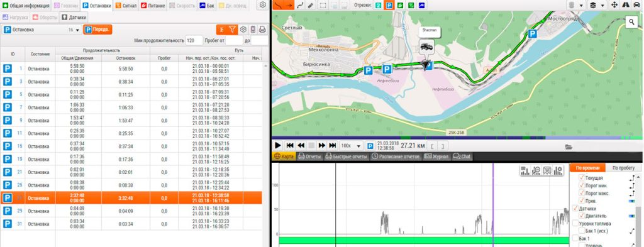Select the rectangle selection tool above map

pyautogui.click(x=323, y=5)
